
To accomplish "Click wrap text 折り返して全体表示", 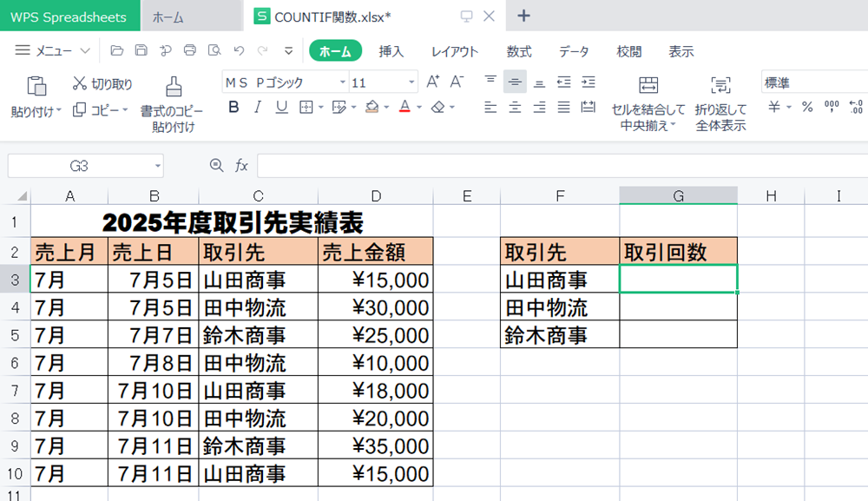I will coord(720,103).
